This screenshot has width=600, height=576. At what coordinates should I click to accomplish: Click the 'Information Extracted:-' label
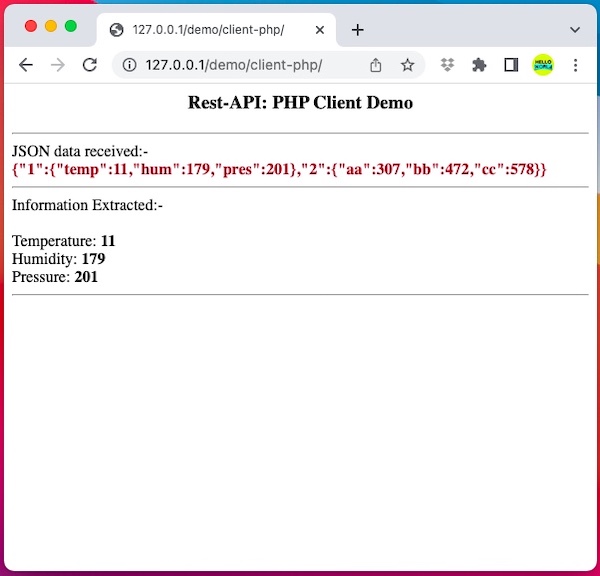point(87,205)
